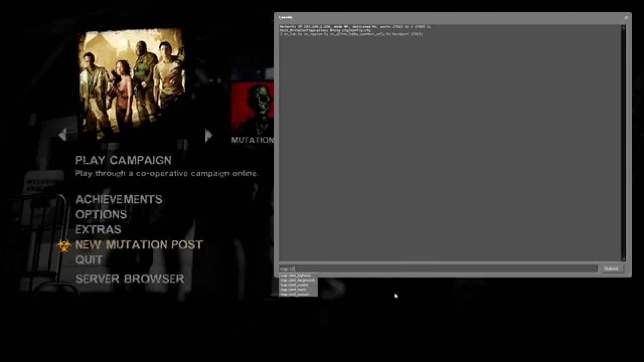Click the console scrollbar up arrow
The height and width of the screenshot is (362, 644).
(x=624, y=28)
